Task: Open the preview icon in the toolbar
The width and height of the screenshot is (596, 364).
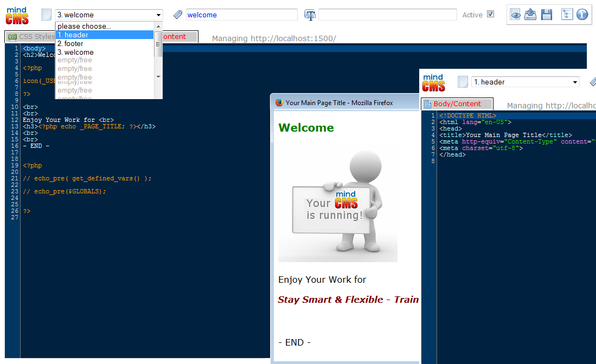Action: pyautogui.click(x=515, y=15)
